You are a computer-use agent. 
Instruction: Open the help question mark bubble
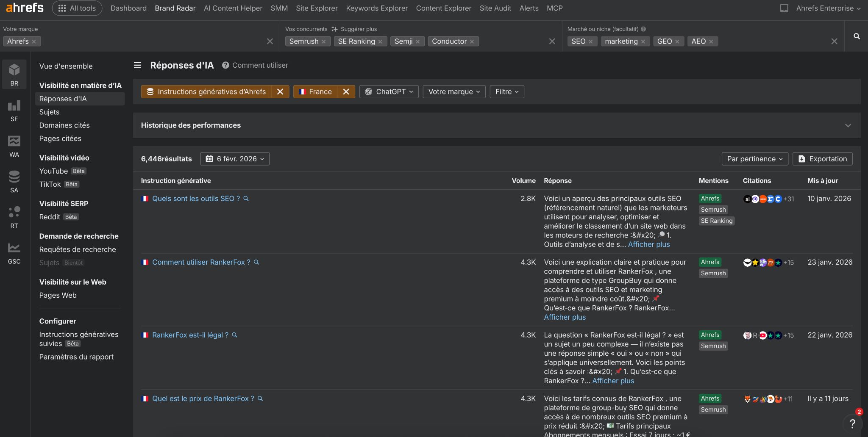coord(852,423)
